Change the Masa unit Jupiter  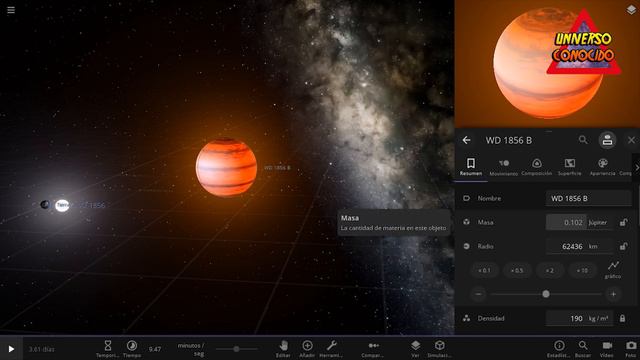(x=598, y=222)
